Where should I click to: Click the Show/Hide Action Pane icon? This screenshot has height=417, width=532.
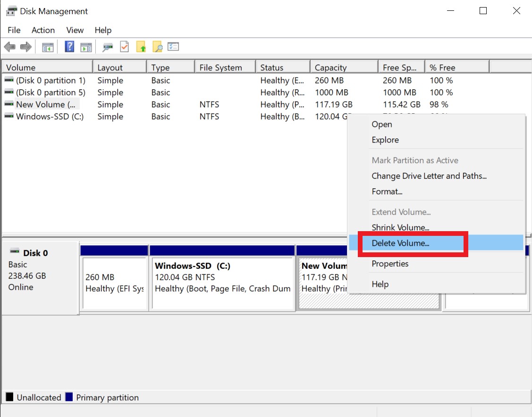point(85,47)
